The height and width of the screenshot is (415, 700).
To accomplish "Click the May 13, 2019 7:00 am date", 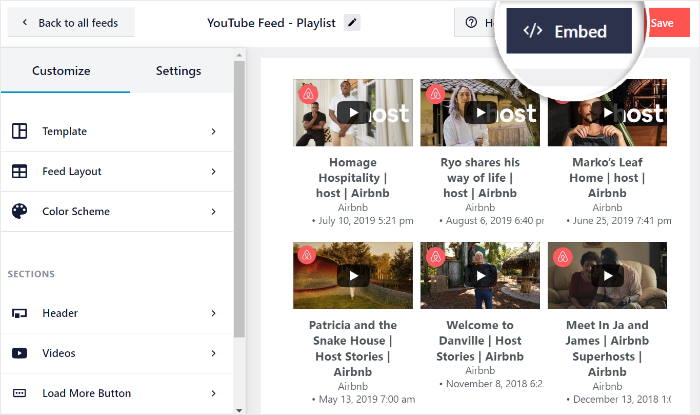I will (367, 399).
